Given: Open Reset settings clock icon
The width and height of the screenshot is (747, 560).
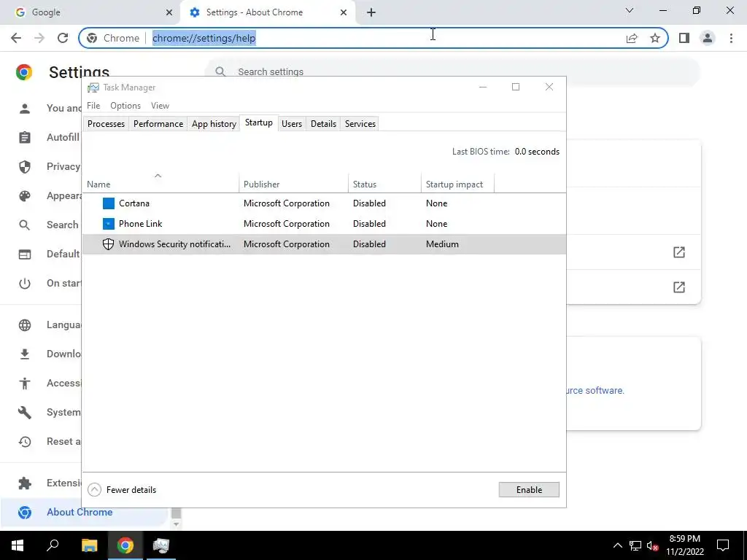Looking at the screenshot, I should [x=24, y=442].
